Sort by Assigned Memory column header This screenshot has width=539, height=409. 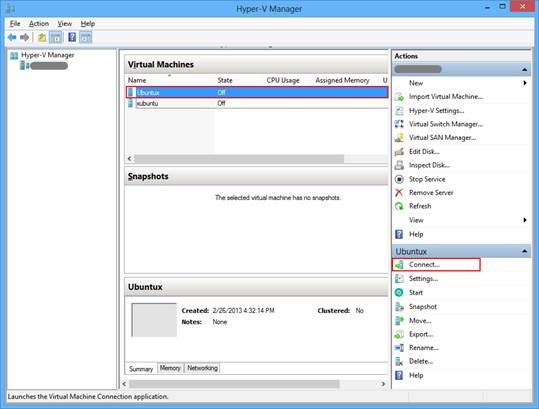pos(342,80)
